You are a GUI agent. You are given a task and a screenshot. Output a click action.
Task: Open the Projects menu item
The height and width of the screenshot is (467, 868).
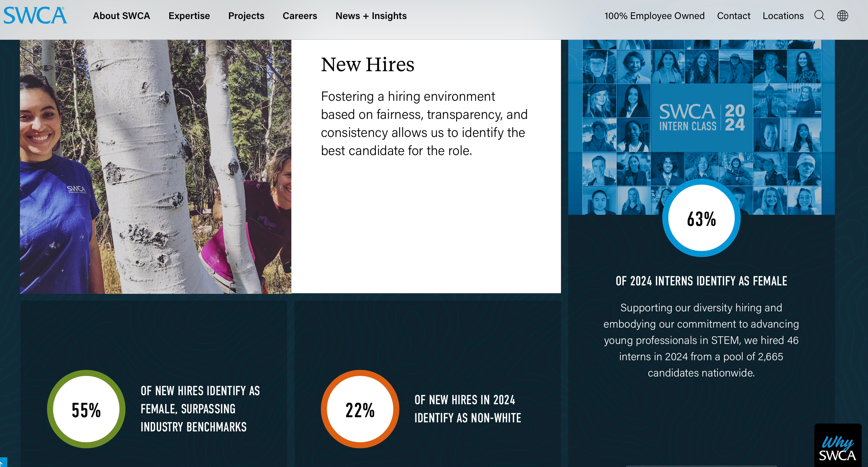[246, 16]
